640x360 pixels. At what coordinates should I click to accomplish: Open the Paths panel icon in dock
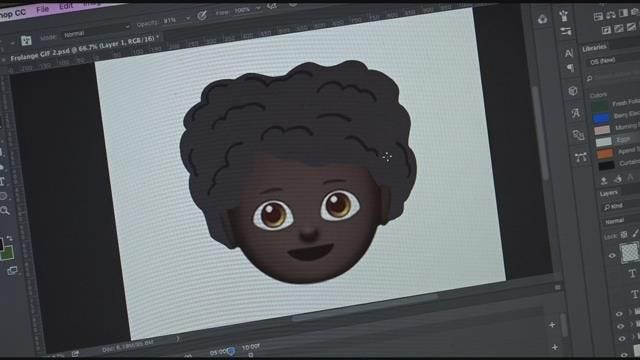pos(580,157)
